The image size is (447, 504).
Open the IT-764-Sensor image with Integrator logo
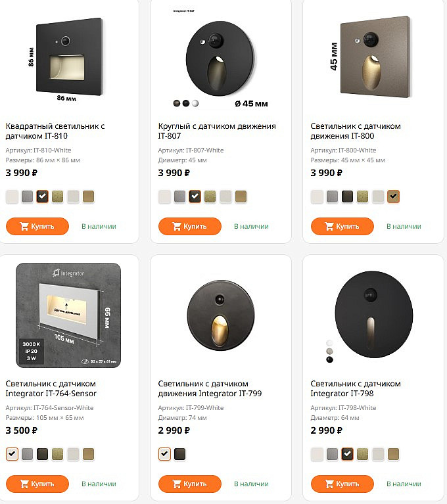(69, 315)
